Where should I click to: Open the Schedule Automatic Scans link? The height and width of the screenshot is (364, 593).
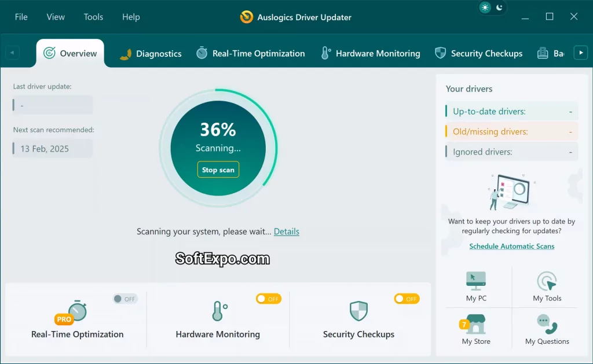coord(511,246)
